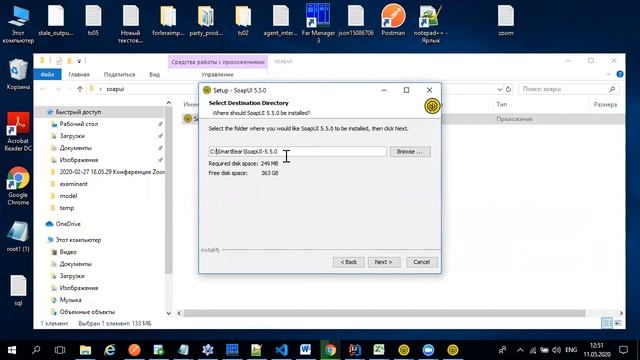This screenshot has width=640, height=360.
Task: Switch to Chrome in the taskbar
Action: click(330, 350)
